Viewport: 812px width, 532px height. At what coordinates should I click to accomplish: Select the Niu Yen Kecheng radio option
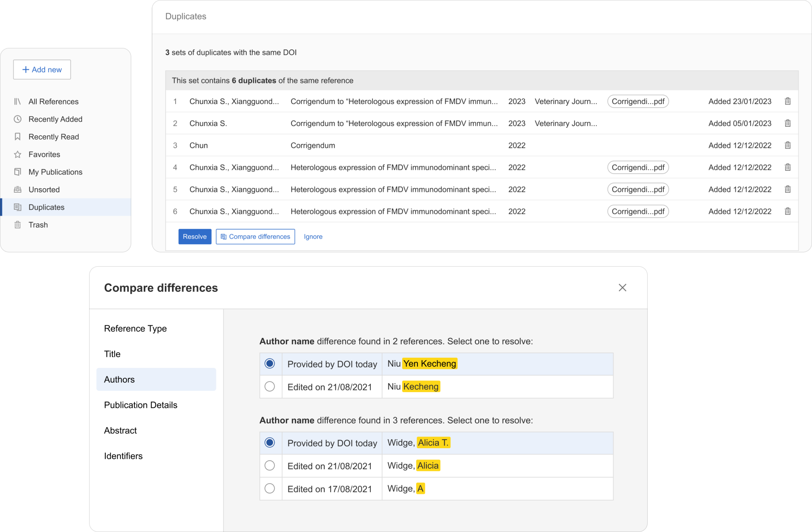point(270,363)
